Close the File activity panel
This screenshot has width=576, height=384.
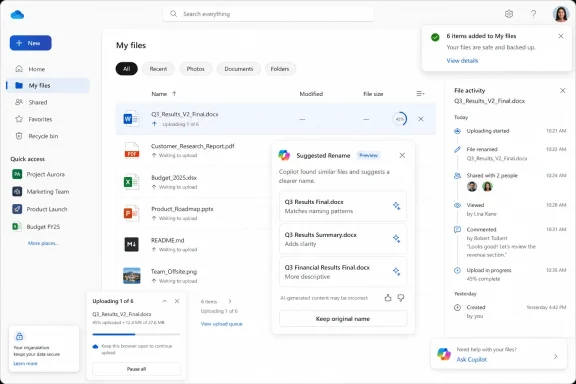pos(562,90)
